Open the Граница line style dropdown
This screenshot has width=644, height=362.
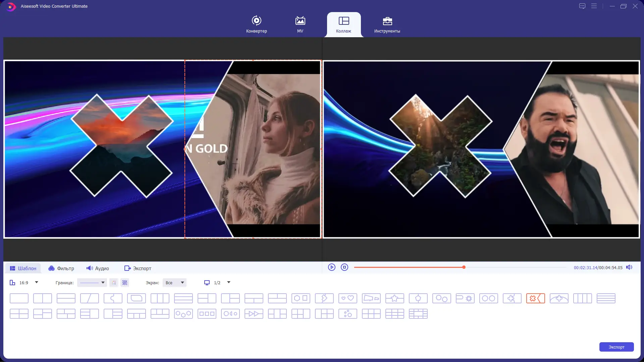(92, 283)
